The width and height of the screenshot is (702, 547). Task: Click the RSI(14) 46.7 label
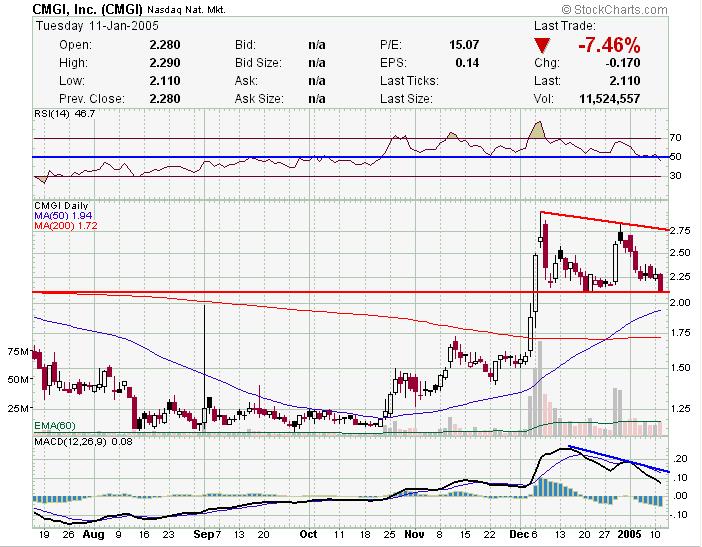(64, 114)
